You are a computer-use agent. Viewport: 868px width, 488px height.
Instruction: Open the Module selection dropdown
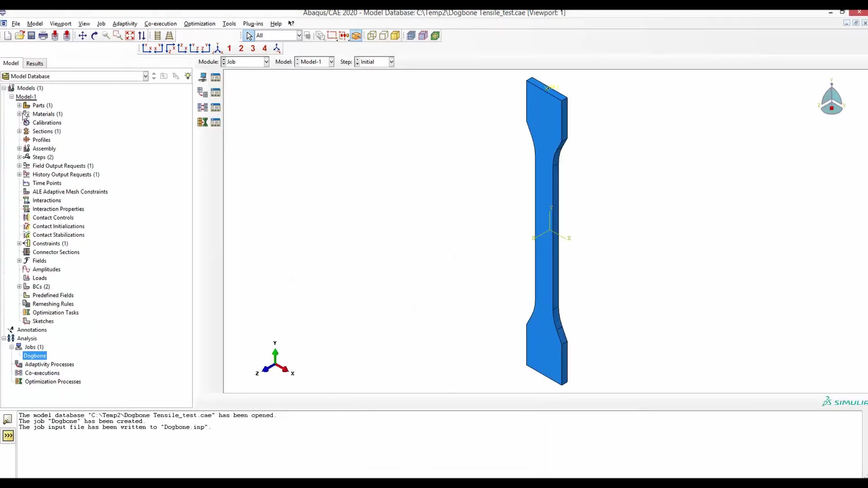click(266, 62)
